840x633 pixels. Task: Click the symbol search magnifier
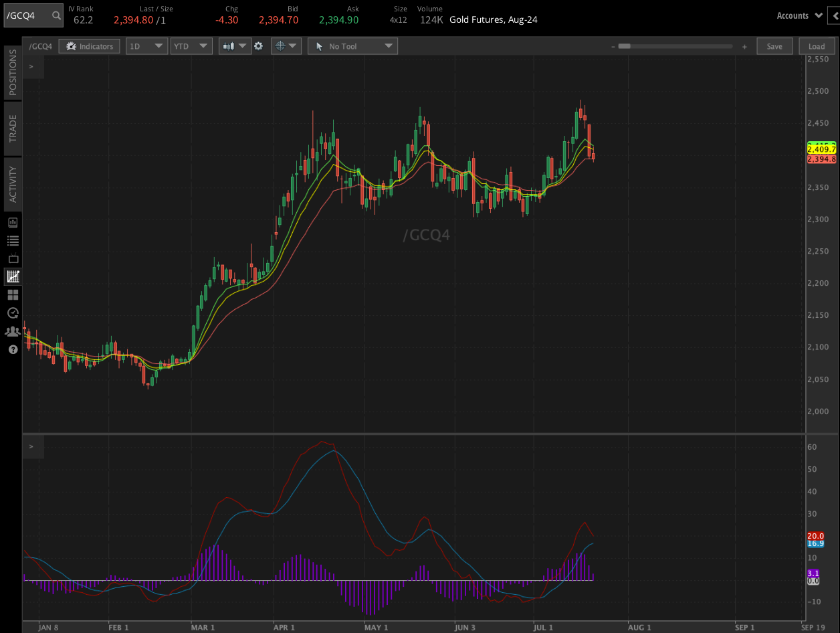click(x=56, y=15)
